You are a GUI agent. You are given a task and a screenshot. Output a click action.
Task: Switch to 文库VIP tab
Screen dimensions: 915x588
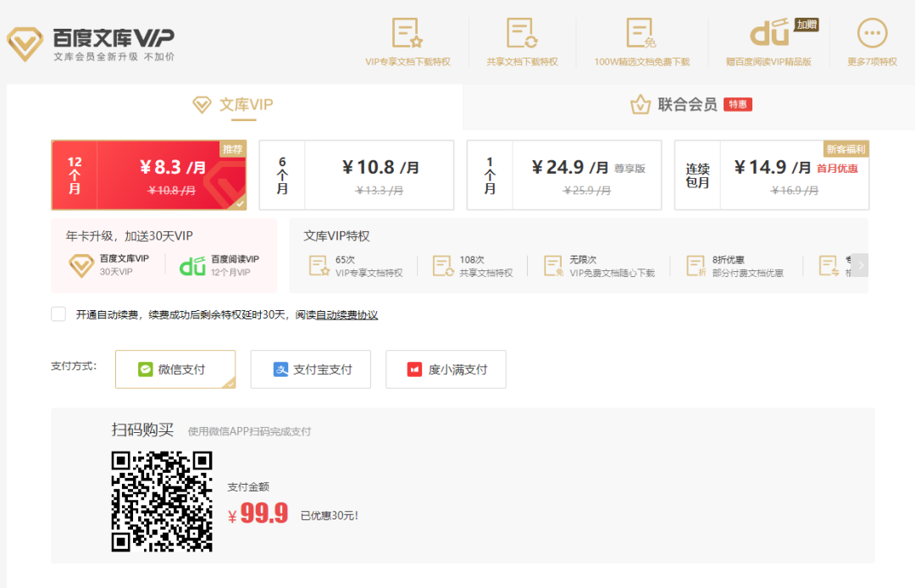(234, 105)
